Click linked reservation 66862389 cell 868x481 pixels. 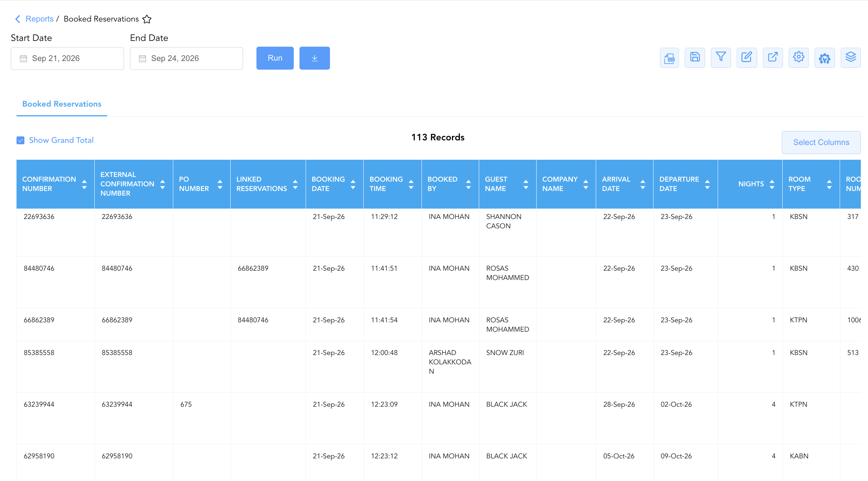click(x=268, y=282)
